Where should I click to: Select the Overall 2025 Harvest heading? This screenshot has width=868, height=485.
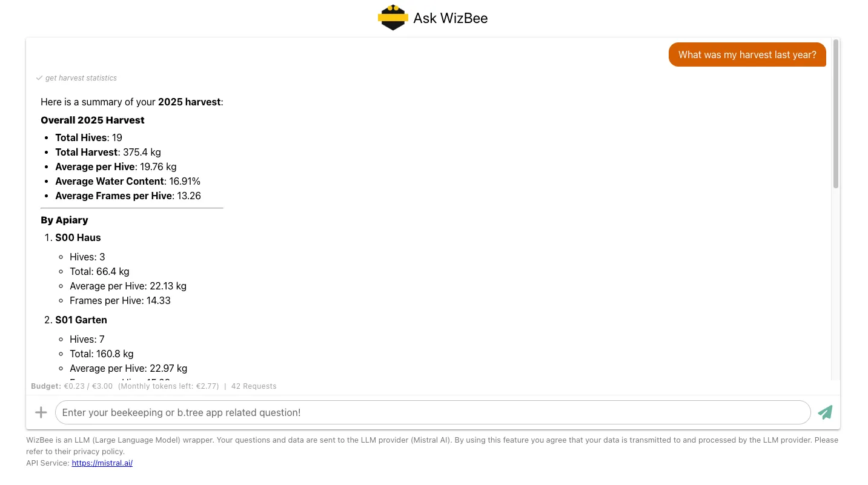pos(92,120)
